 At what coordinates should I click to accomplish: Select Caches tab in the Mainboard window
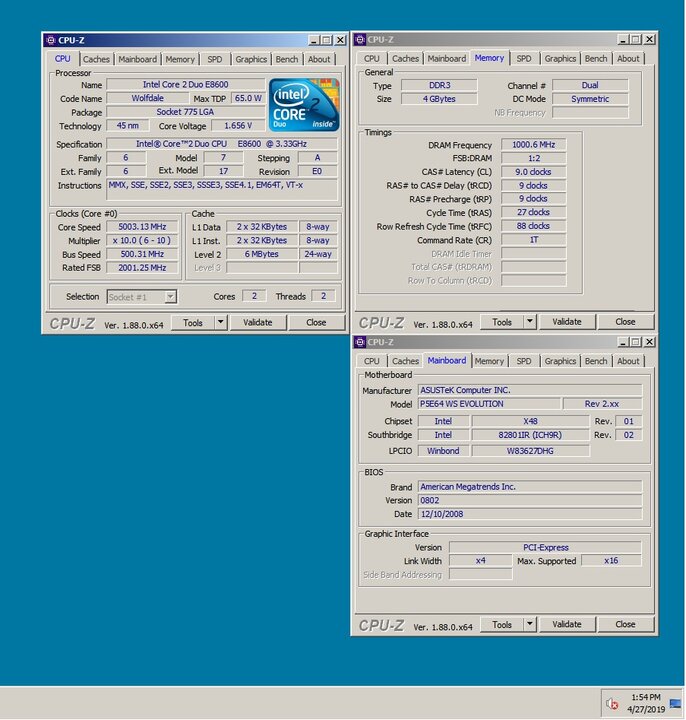click(405, 361)
